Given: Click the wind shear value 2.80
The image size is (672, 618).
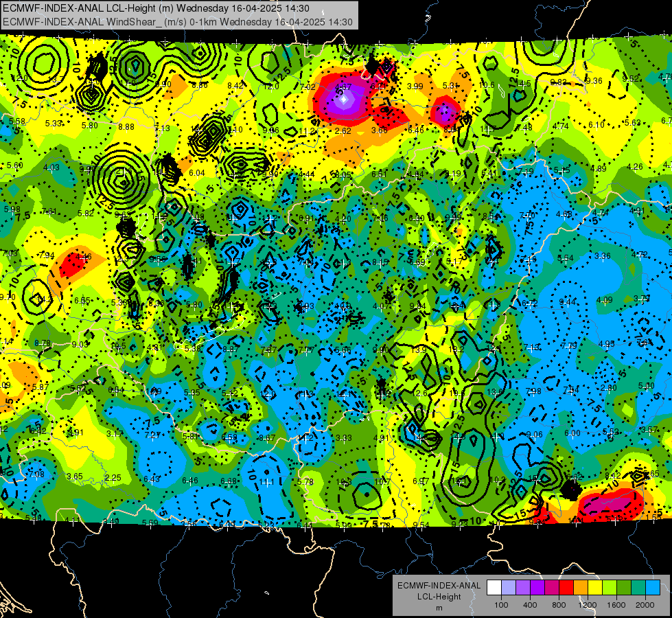Looking at the screenshot, I should pos(609,388).
